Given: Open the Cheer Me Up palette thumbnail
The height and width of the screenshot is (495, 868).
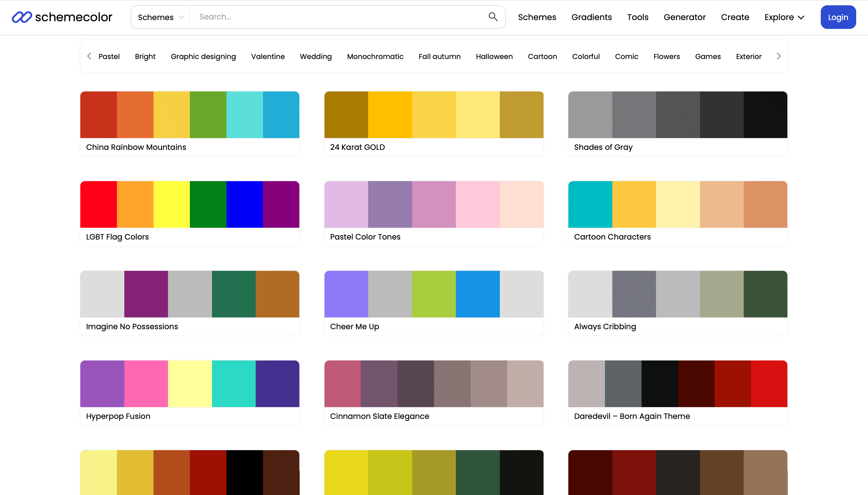Looking at the screenshot, I should (x=433, y=294).
